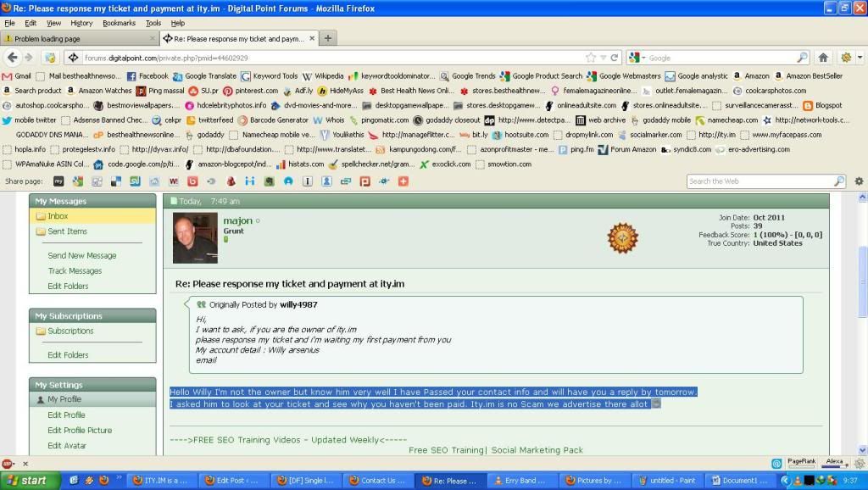Image resolution: width=868 pixels, height=490 pixels.
Task: Open the Wikipedia bookmark
Action: tap(323, 75)
